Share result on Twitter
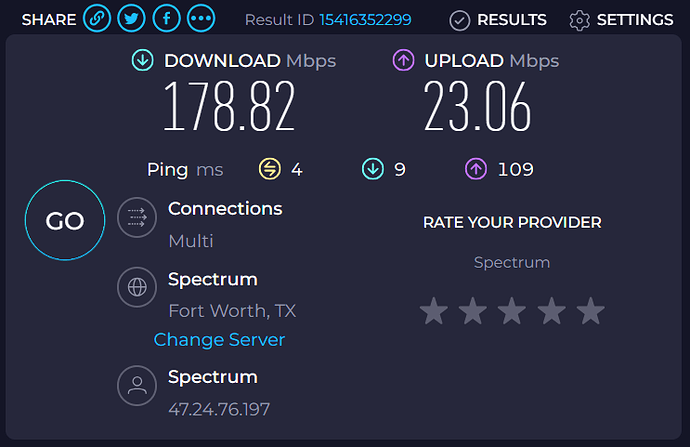 click(131, 19)
